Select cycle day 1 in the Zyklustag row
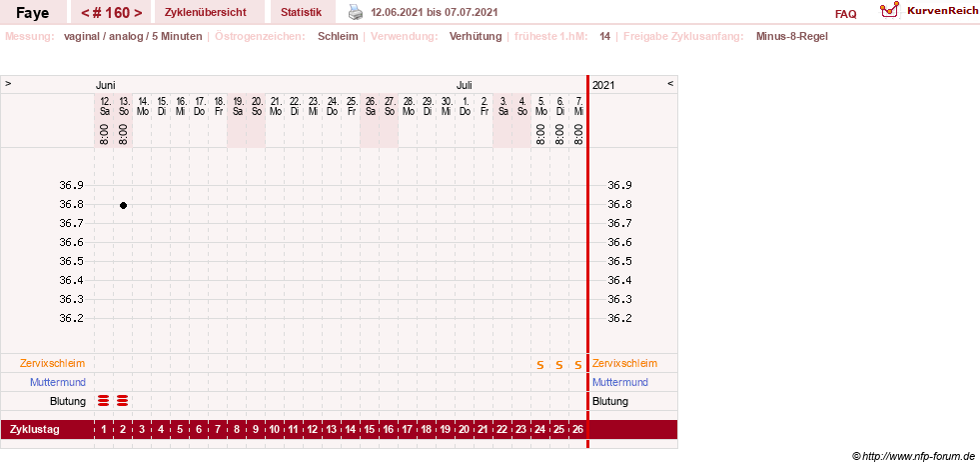 pyautogui.click(x=104, y=430)
